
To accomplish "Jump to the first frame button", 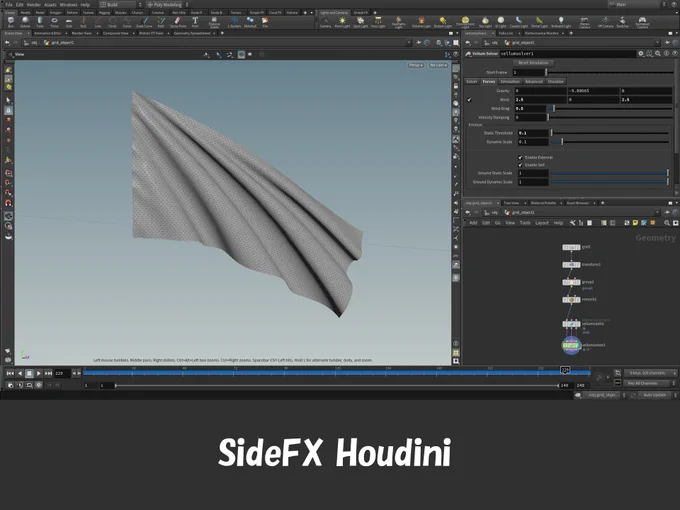I will tap(10, 373).
